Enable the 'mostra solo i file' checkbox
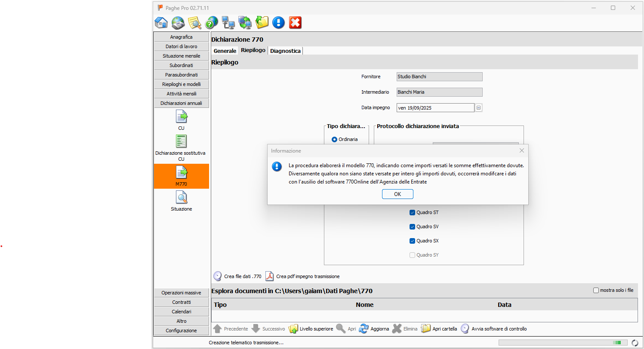The height and width of the screenshot is (349, 644). (596, 291)
